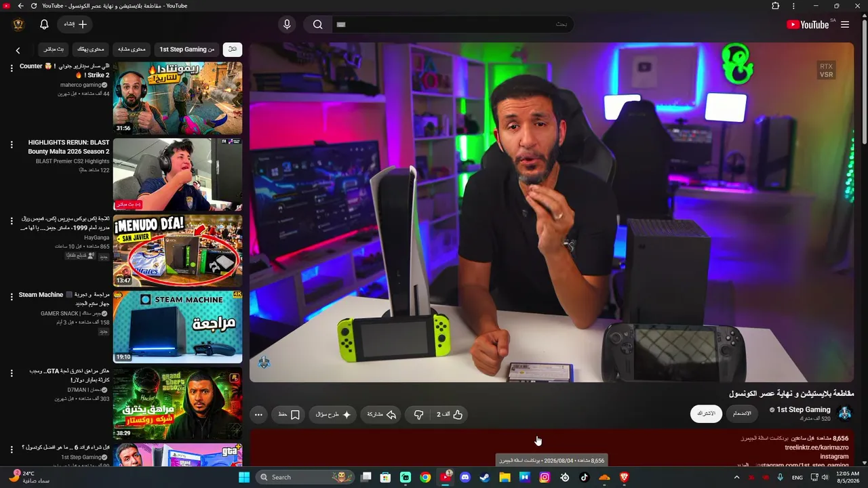The image size is (868, 488).
Task: Show hidden system tray icons
Action: [736, 477]
